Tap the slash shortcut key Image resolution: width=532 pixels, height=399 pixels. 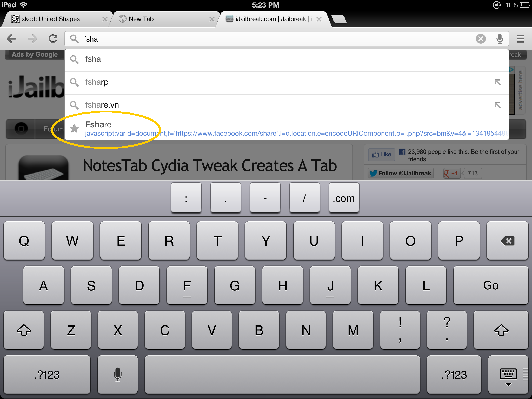(305, 198)
